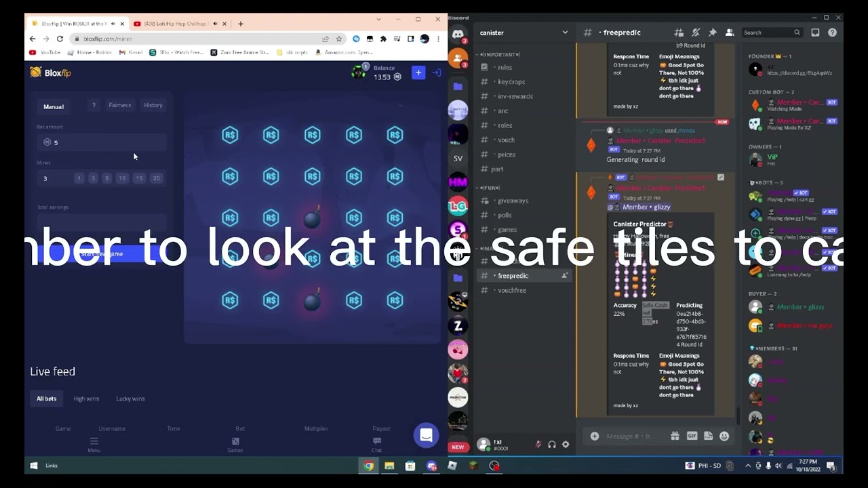Open new Chrome tab
868x488 pixels.
click(x=240, y=24)
